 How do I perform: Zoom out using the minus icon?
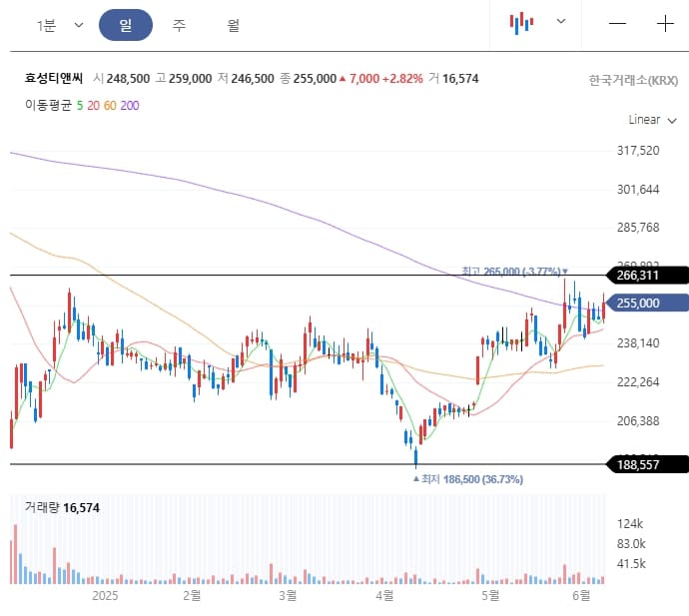(617, 23)
